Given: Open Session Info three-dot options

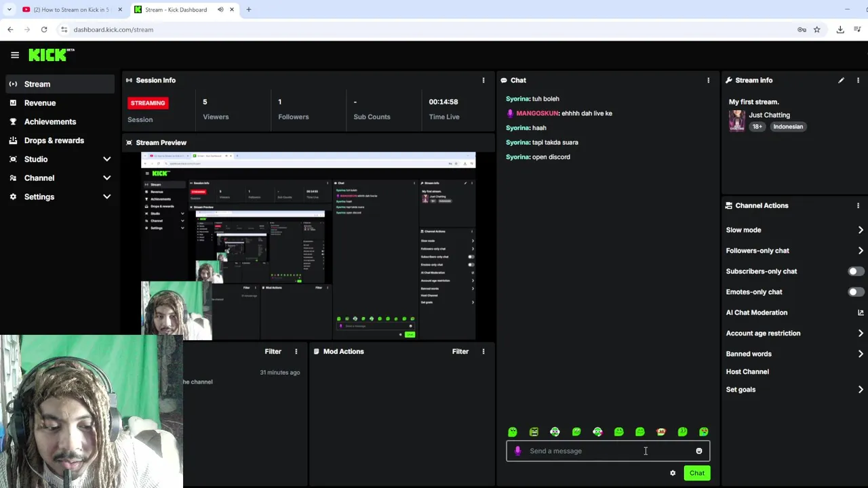Looking at the screenshot, I should click(x=484, y=80).
